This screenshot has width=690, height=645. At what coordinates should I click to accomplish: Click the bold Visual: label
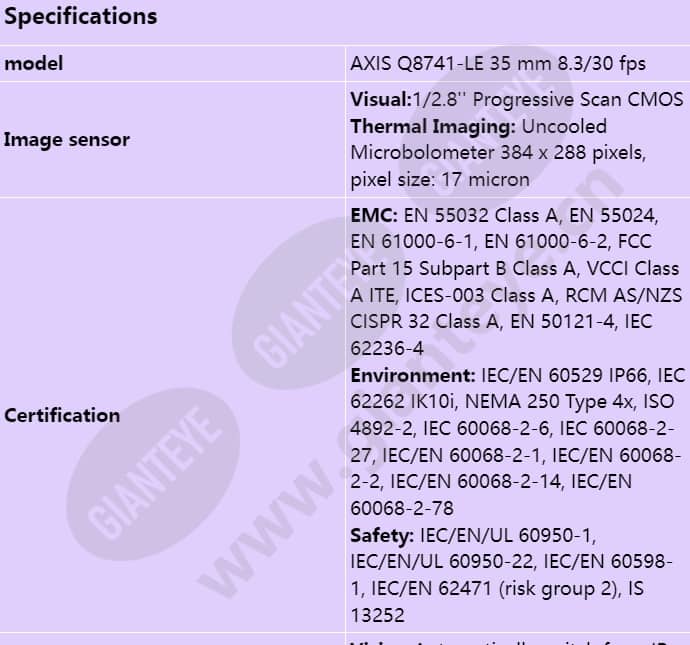pyautogui.click(x=380, y=100)
